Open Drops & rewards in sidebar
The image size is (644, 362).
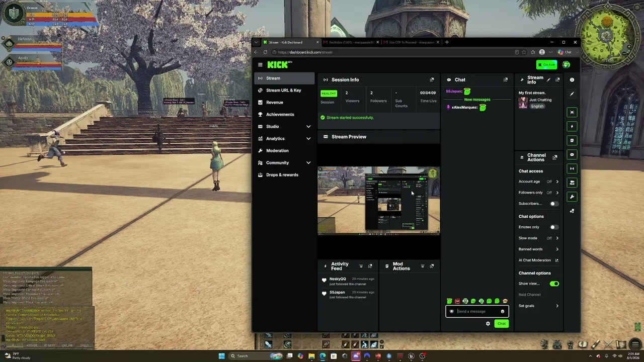tap(284, 175)
